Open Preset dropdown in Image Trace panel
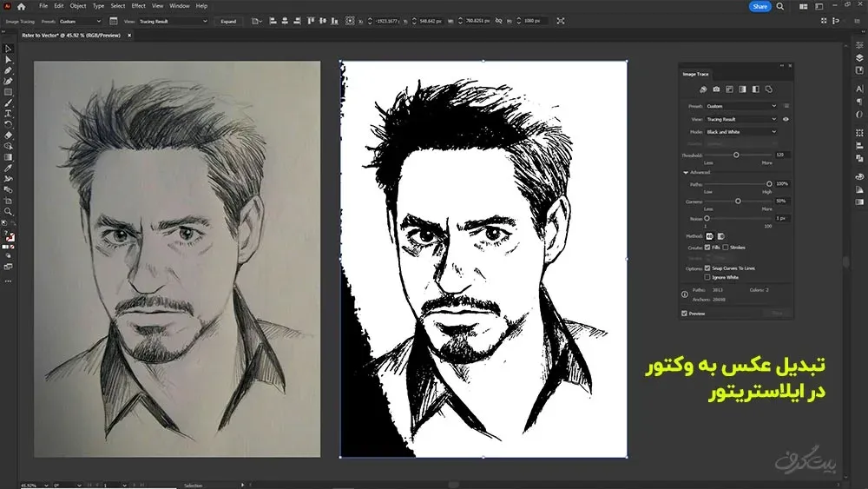Viewport: 868px width, 489px height. [741, 106]
